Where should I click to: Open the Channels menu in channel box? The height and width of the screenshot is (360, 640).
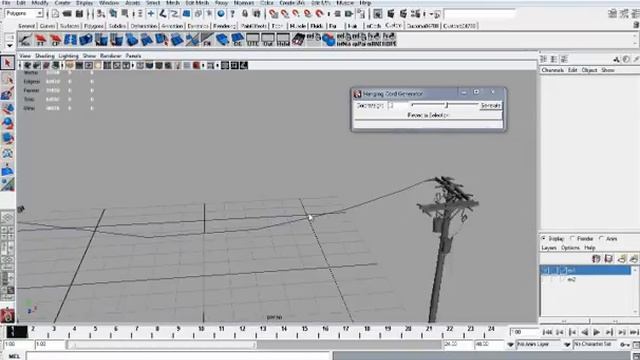coord(552,70)
